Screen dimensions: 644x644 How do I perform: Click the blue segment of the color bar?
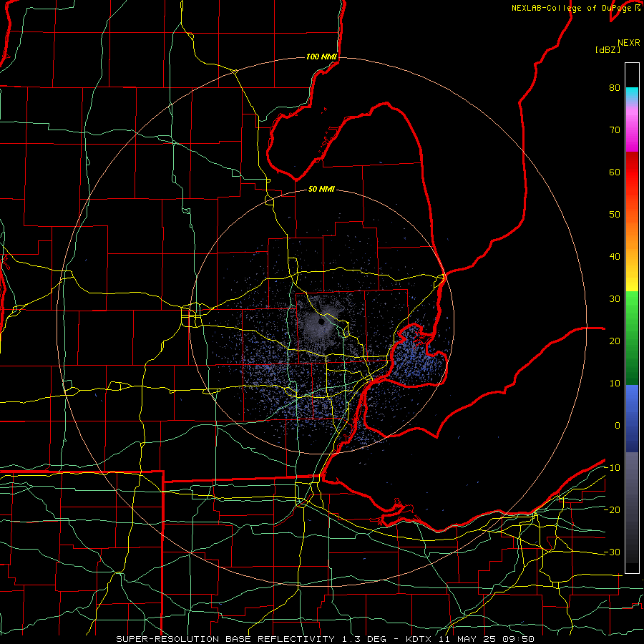pos(632,419)
